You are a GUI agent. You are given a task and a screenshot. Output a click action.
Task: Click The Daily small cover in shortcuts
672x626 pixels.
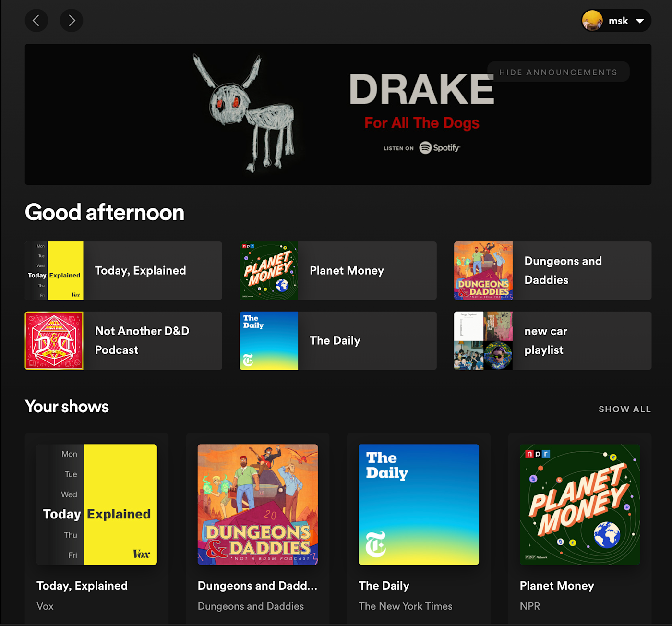[269, 341]
